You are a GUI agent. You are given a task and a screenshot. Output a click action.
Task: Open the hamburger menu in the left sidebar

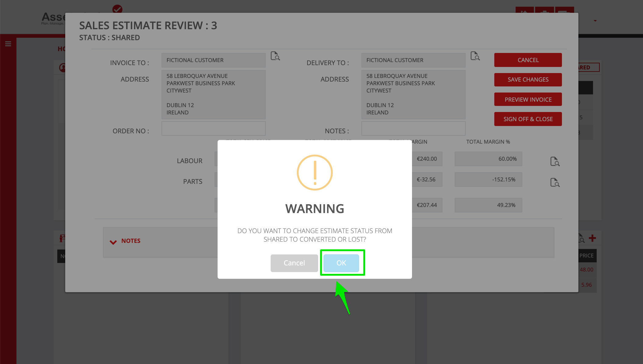coord(8,44)
